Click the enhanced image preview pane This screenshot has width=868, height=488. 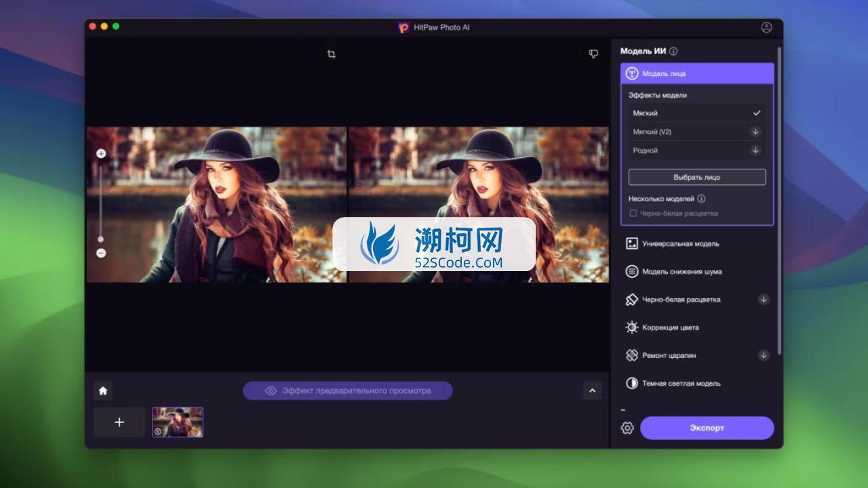coord(479,205)
